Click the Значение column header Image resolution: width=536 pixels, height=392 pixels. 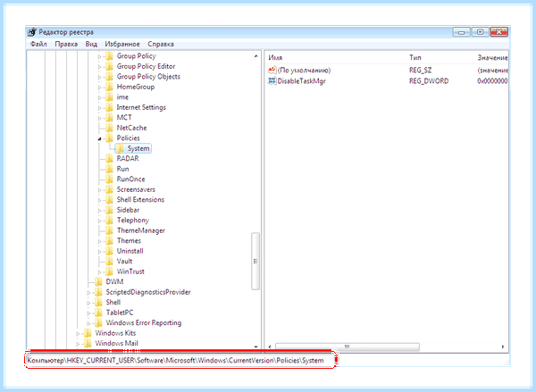[x=492, y=58]
